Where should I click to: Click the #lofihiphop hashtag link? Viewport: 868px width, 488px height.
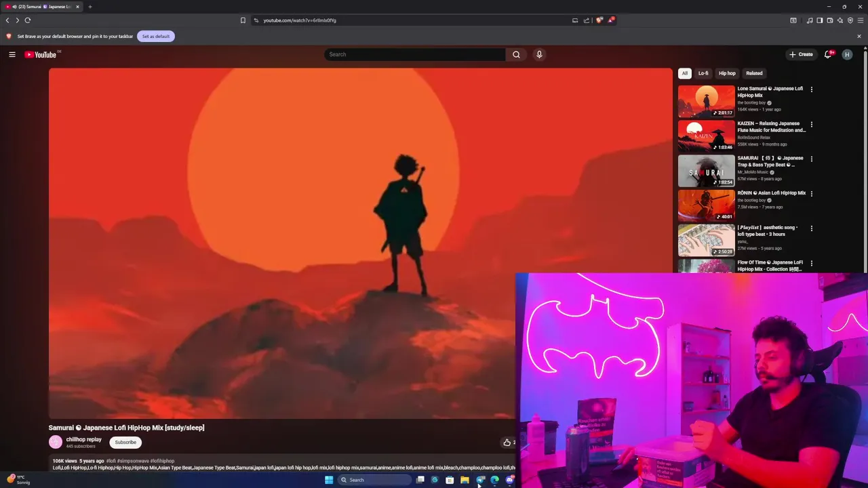[x=162, y=461]
